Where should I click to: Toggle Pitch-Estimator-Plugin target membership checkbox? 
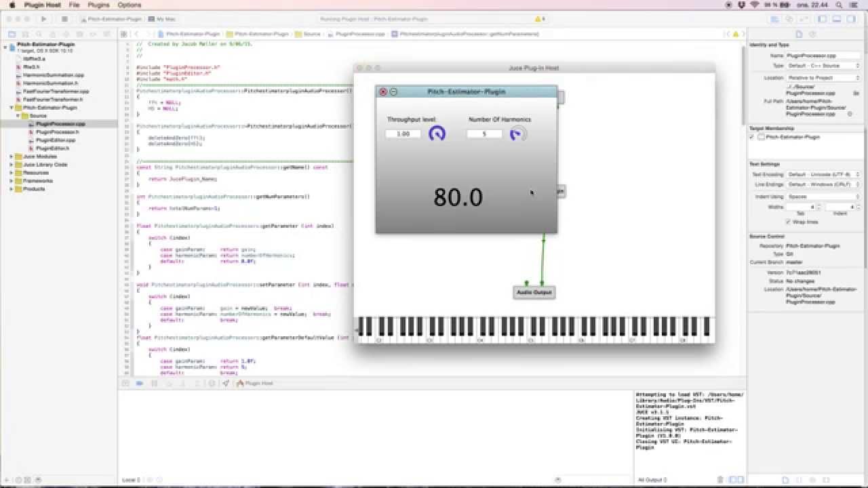[x=752, y=137]
